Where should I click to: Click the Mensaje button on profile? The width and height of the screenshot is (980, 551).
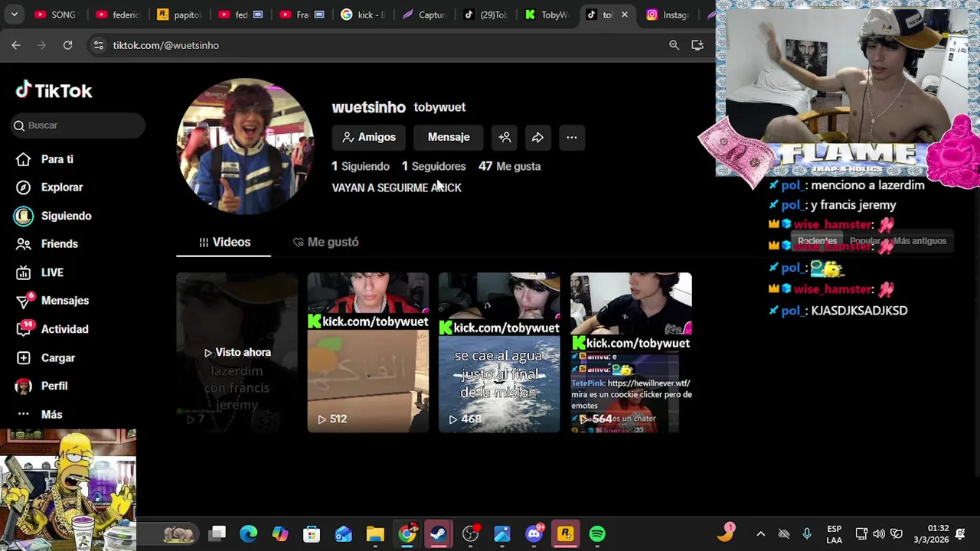click(x=449, y=137)
